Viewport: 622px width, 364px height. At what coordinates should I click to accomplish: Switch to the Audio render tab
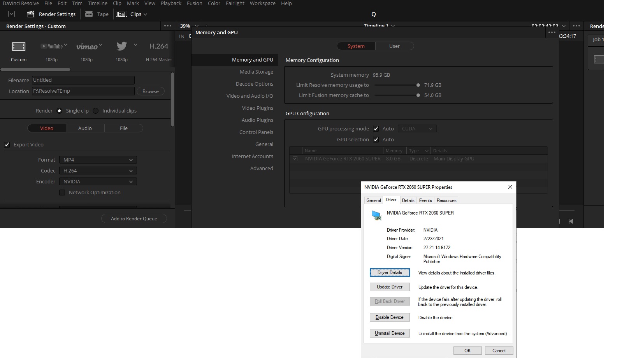[x=85, y=128]
